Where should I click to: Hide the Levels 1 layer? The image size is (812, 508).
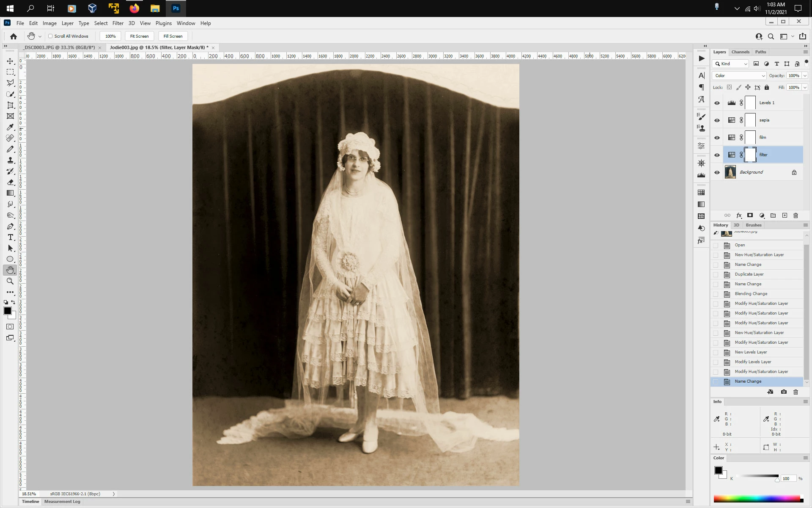click(717, 103)
